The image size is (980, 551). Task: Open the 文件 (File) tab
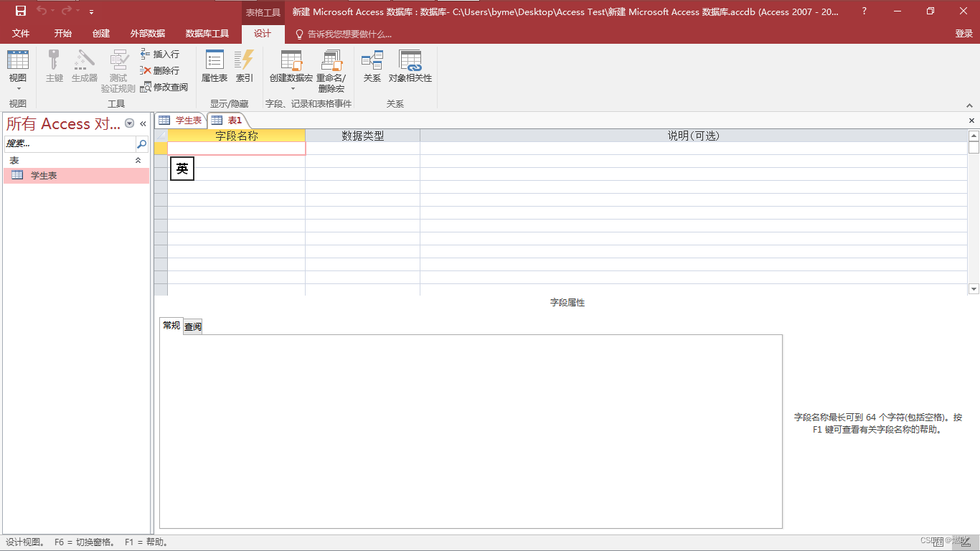coord(21,34)
